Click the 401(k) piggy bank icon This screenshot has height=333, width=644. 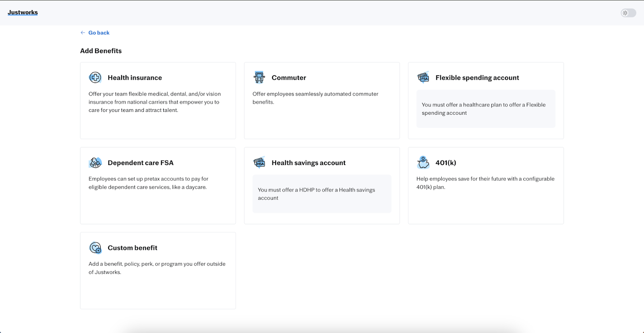coord(423,163)
